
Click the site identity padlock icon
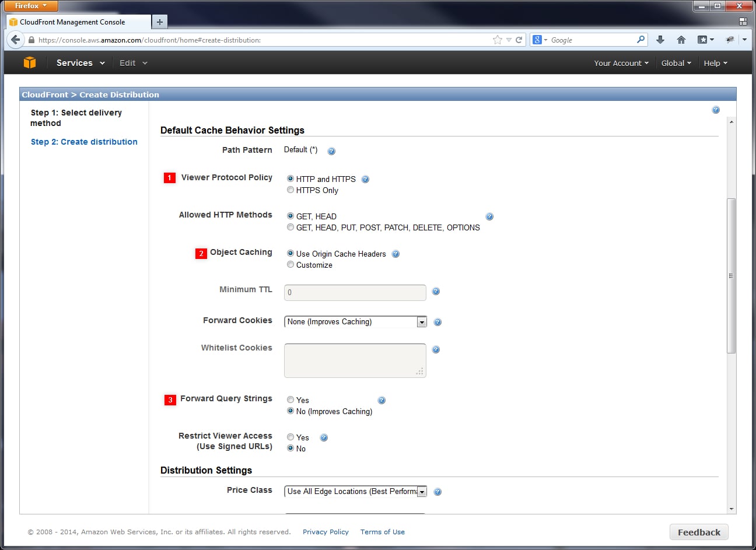pos(32,40)
